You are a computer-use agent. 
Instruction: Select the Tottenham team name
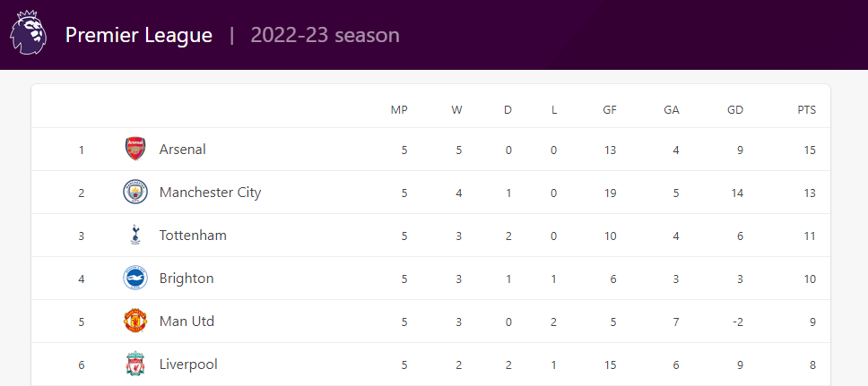[x=193, y=235]
